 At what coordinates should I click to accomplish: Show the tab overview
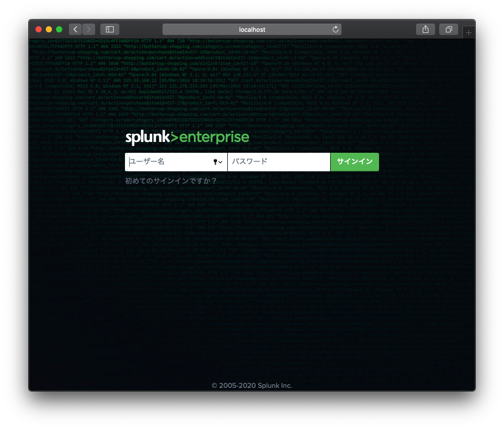pyautogui.click(x=448, y=30)
